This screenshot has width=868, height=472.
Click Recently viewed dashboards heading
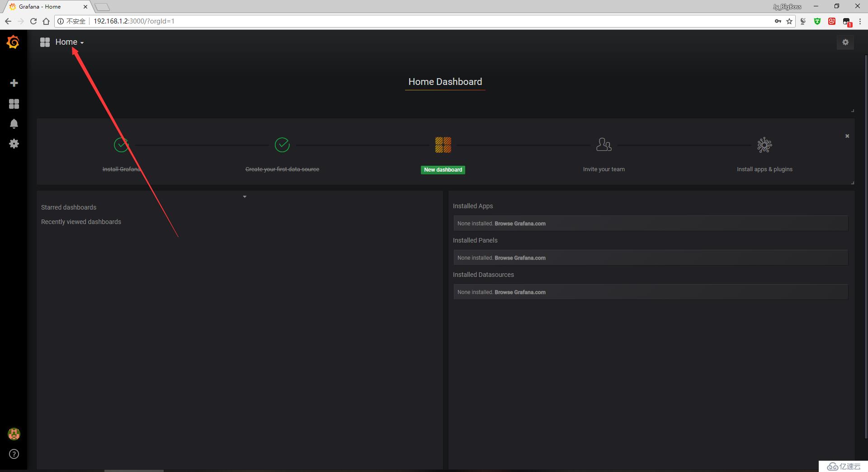[81, 222]
